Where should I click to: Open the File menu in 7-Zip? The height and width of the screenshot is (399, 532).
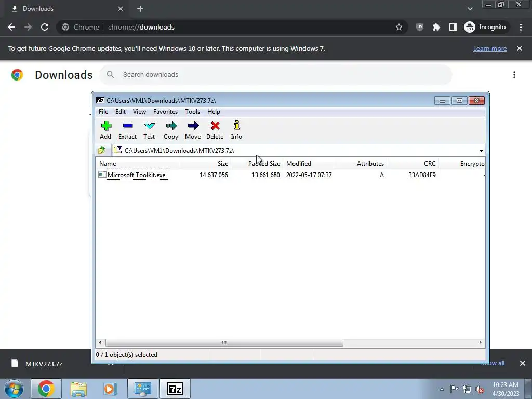(x=103, y=112)
